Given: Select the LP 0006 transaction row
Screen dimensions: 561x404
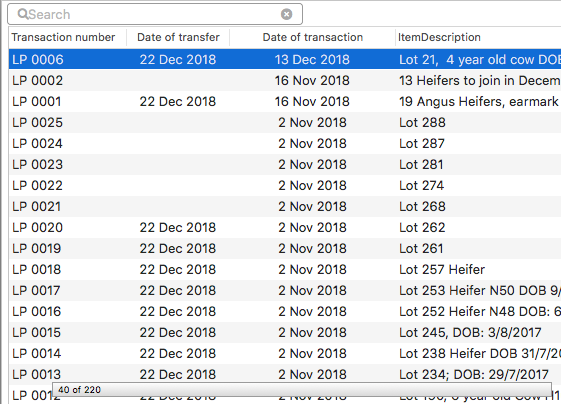Looking at the screenshot, I should point(285,59).
